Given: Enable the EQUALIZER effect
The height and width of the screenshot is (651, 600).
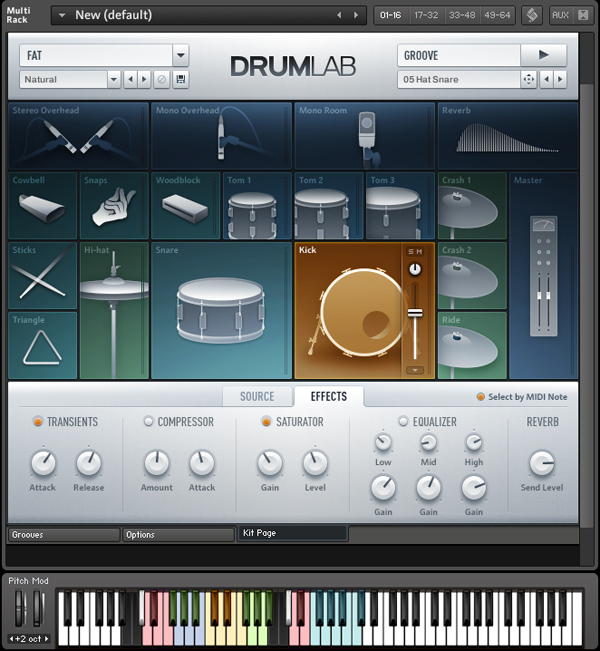Looking at the screenshot, I should pos(403,421).
